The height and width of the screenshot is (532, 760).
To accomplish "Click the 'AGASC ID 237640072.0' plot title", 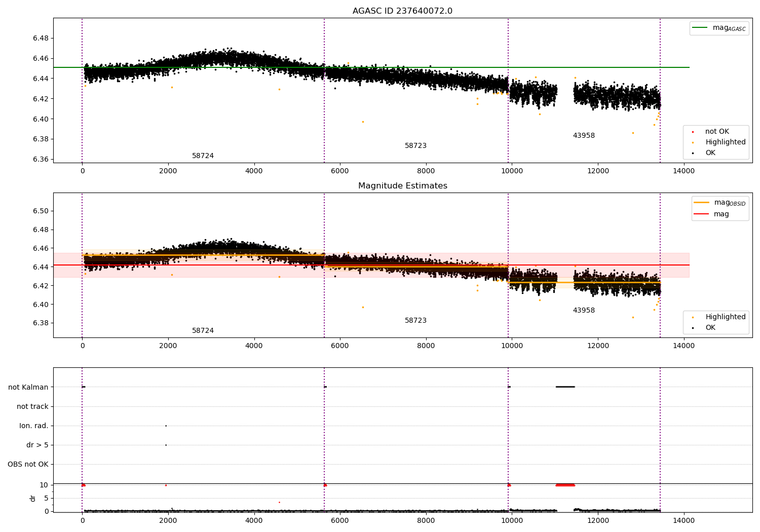I will (402, 11).
